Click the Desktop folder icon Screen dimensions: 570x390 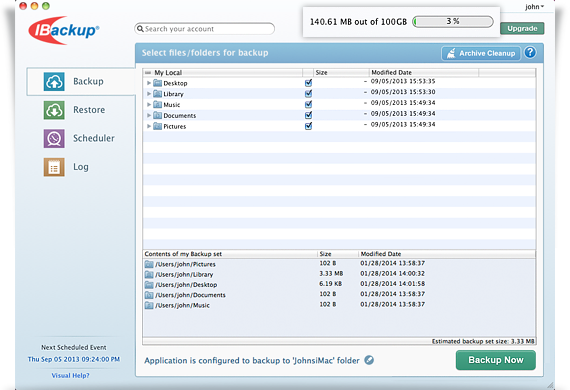pyautogui.click(x=157, y=83)
